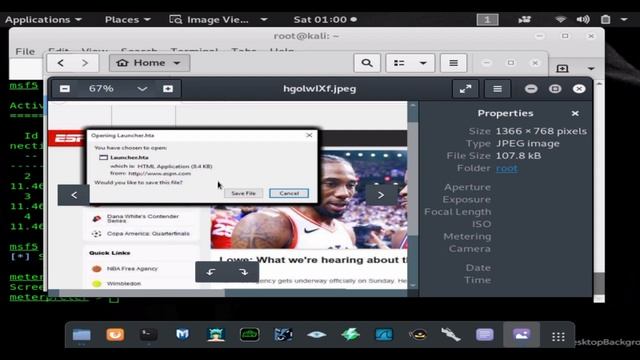Launch the pilot face icon in dock
Screen dimensions: 640x360
tap(418, 335)
